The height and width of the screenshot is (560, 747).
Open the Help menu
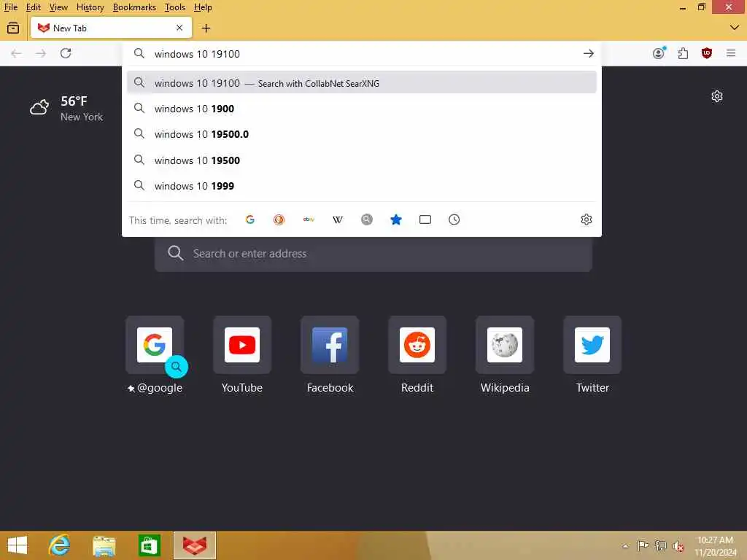(203, 7)
